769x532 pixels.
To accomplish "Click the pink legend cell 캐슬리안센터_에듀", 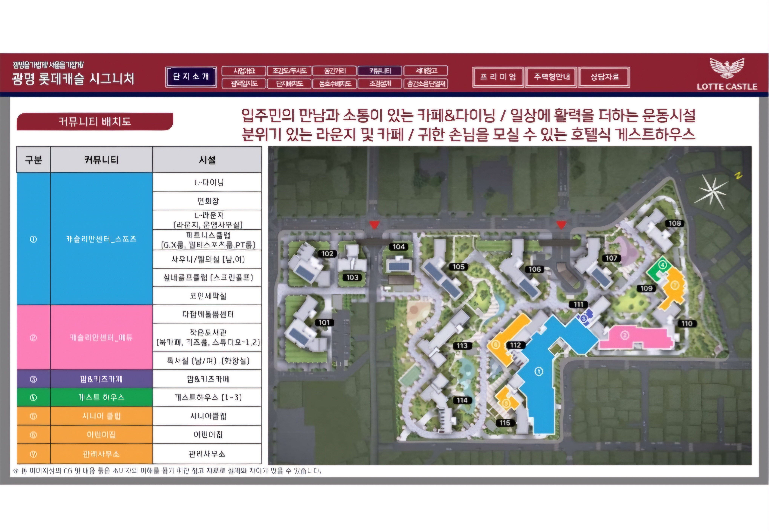I will tap(101, 337).
